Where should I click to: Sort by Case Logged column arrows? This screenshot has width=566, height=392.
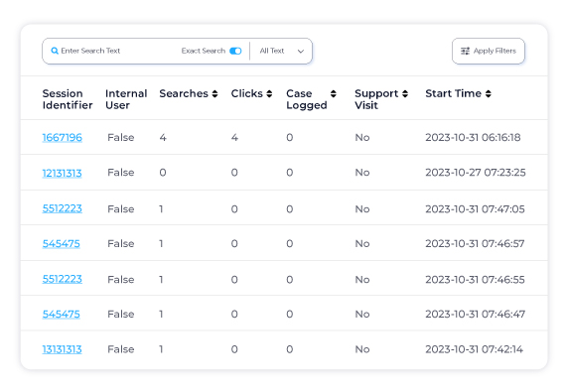tap(334, 93)
